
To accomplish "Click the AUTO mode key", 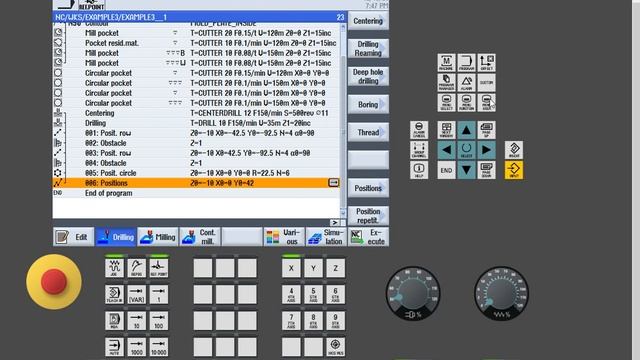I will tap(114, 347).
